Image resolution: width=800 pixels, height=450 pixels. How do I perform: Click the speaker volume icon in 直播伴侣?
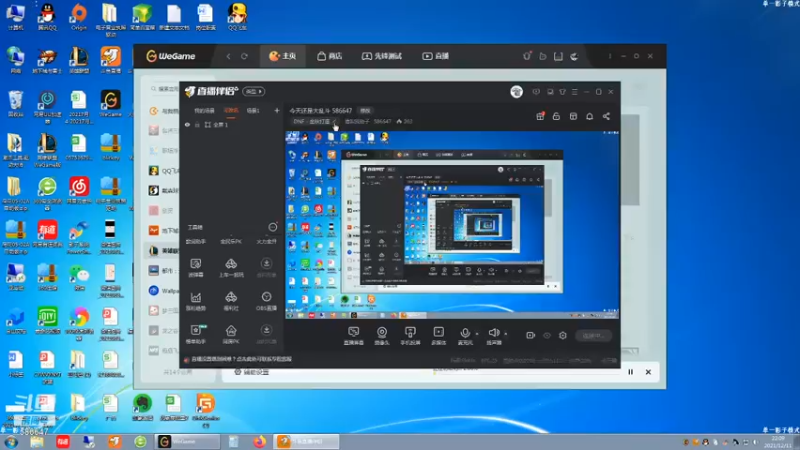493,333
